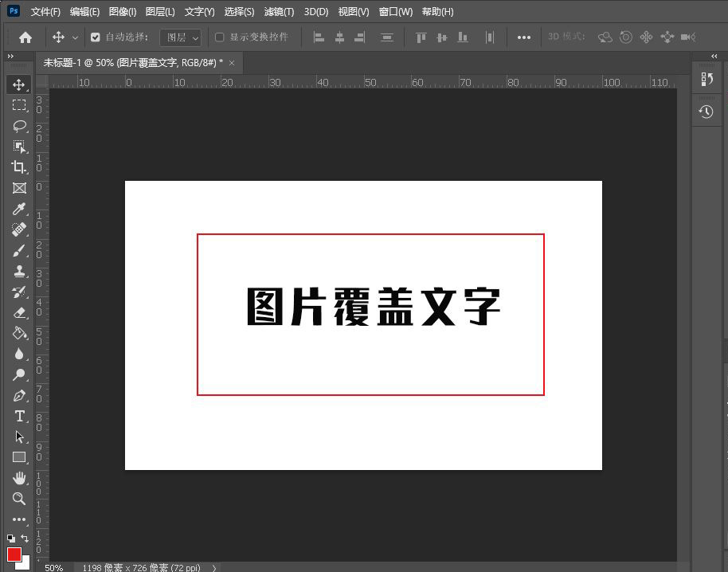Swap foreground and background colors
728x572 pixels.
[x=25, y=538]
